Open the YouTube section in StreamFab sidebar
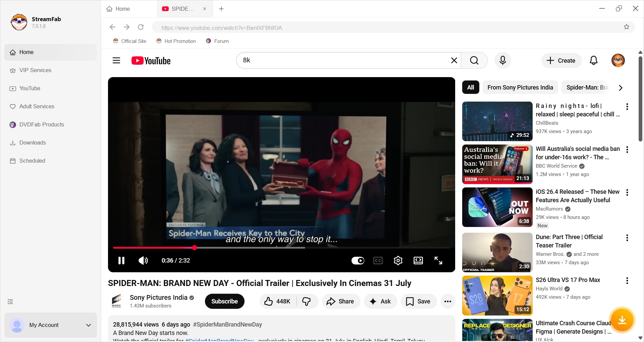Image resolution: width=644 pixels, height=342 pixels. 30,88
